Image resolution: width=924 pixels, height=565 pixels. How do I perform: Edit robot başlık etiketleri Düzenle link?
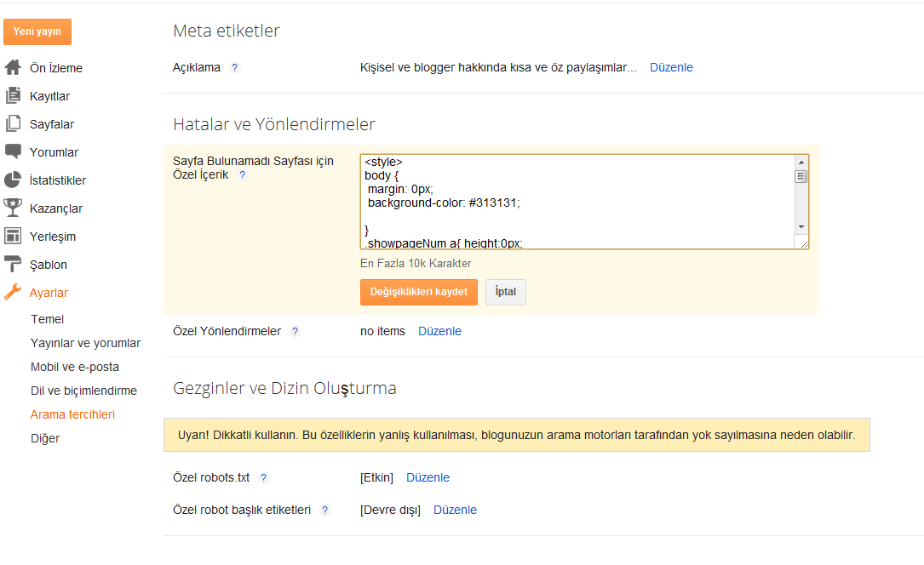click(455, 511)
